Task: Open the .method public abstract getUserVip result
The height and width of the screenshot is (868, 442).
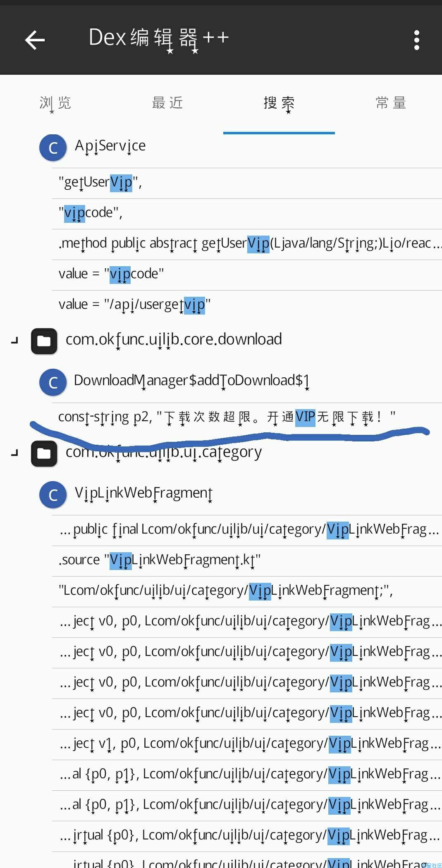Action: [247, 244]
